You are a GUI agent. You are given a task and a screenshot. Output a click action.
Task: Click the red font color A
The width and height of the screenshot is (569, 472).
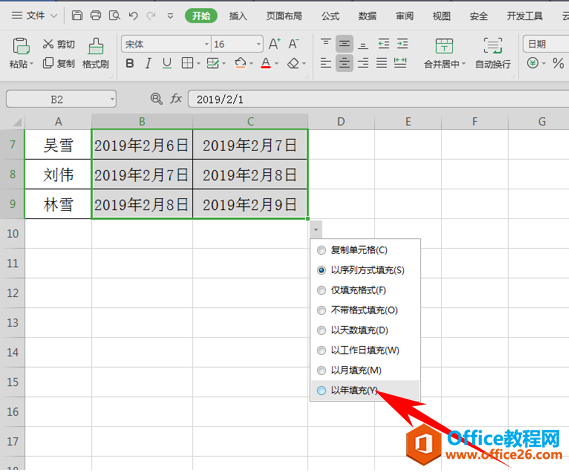point(266,63)
